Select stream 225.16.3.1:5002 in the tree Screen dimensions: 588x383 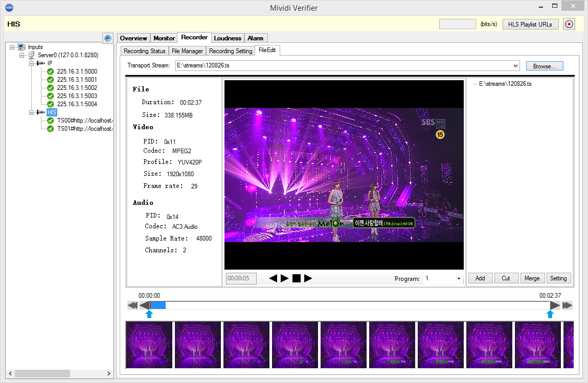click(77, 88)
